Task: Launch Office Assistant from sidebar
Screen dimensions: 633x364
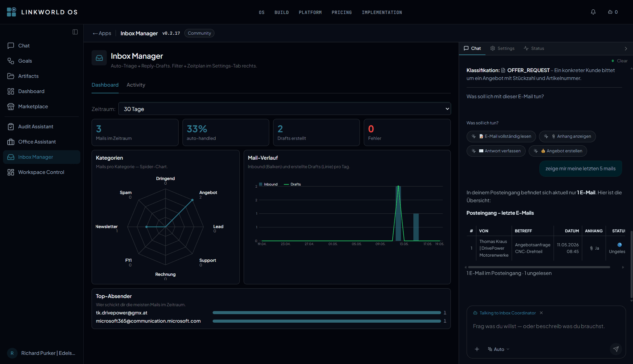Action: pyautogui.click(x=42, y=142)
